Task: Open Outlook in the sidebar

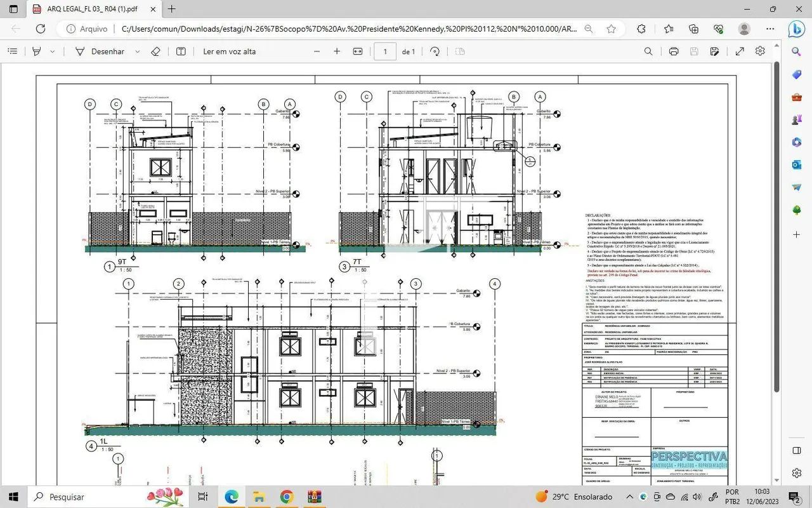Action: pyautogui.click(x=797, y=164)
